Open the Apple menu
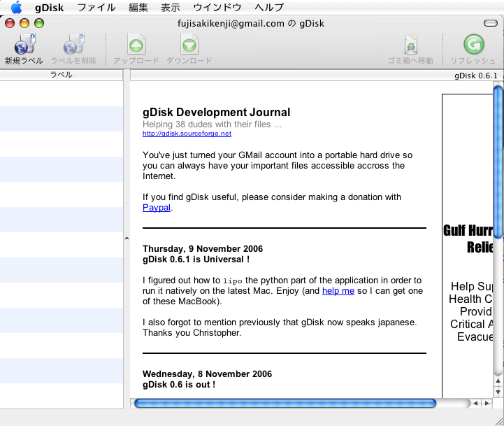This screenshot has height=426, width=504. (x=16, y=7)
